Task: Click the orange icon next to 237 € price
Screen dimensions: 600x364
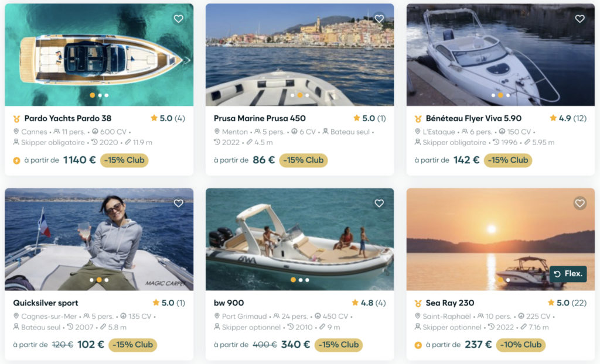Action: click(x=418, y=345)
